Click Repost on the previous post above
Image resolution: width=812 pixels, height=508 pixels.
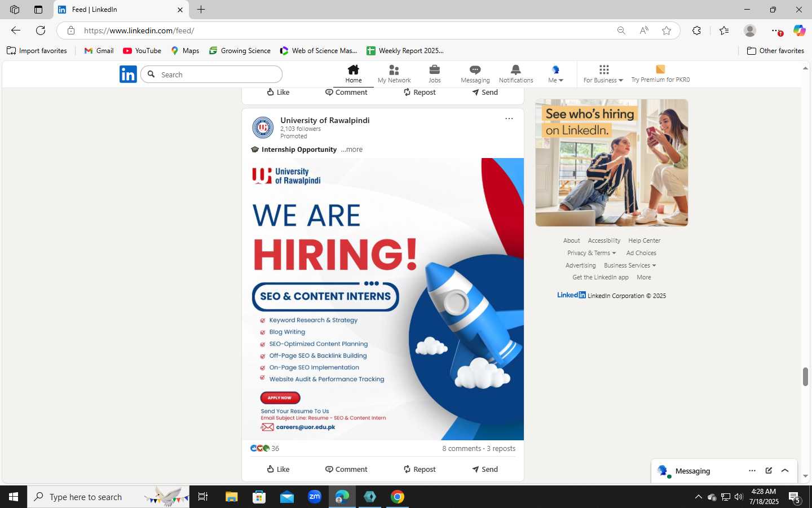tap(420, 93)
